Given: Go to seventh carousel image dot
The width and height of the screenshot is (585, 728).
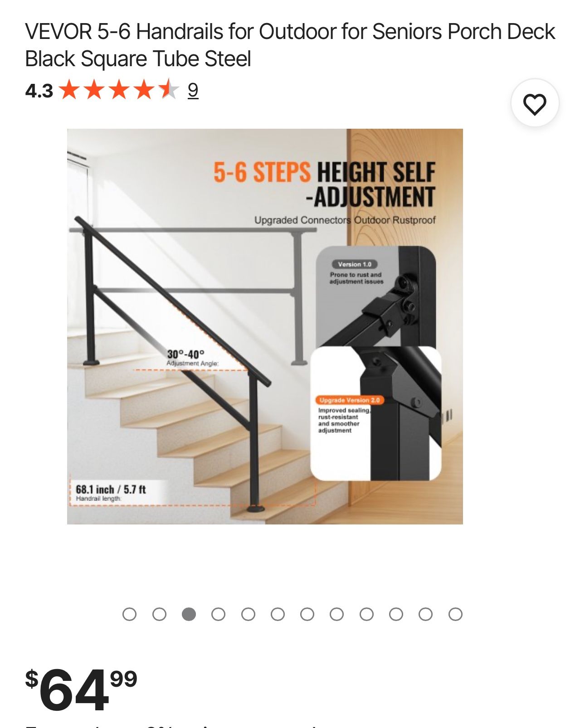Looking at the screenshot, I should point(307,614).
